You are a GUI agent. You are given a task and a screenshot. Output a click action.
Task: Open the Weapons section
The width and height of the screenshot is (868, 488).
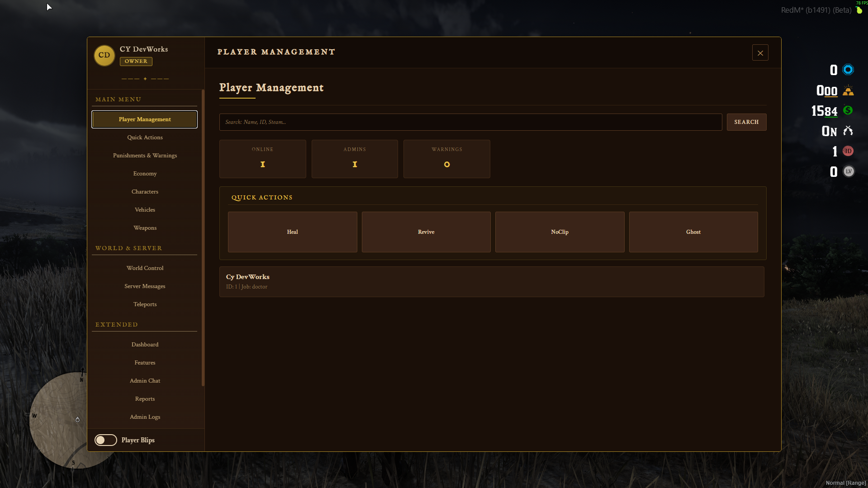tap(145, 228)
